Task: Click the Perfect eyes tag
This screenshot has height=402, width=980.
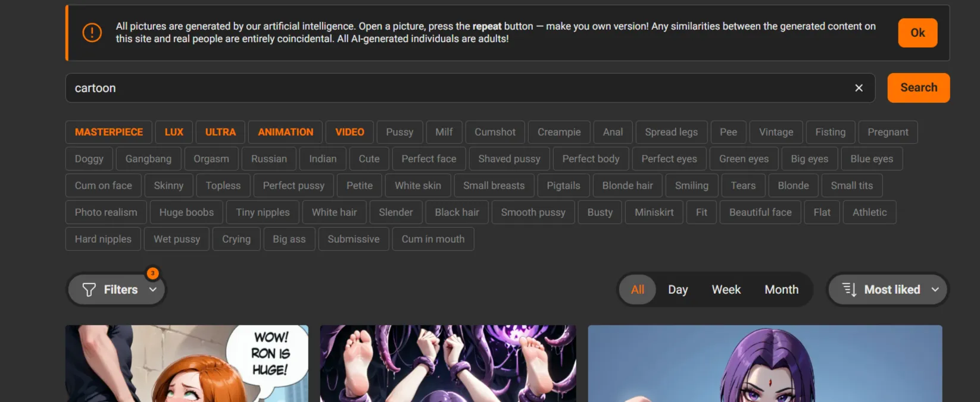Action: click(669, 159)
